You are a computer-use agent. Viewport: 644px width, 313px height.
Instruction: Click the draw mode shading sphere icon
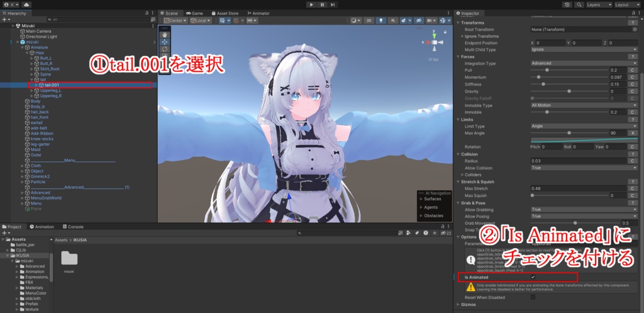click(355, 21)
